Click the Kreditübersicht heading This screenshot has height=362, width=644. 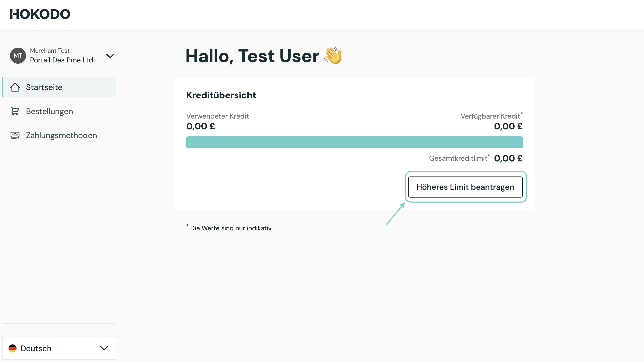221,95
